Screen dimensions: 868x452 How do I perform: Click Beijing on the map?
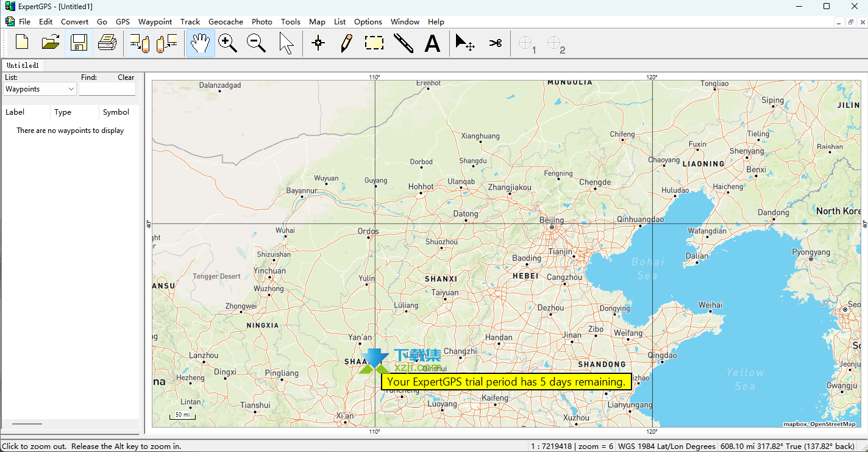[551, 220]
